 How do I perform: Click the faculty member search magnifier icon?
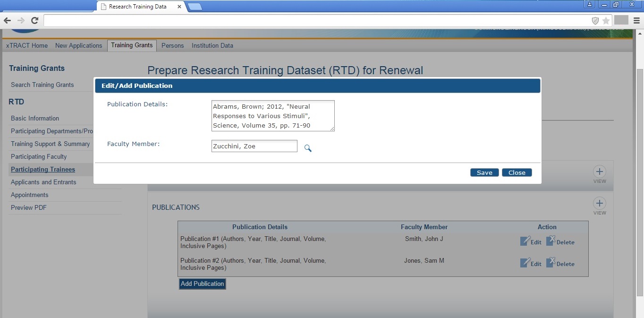308,148
